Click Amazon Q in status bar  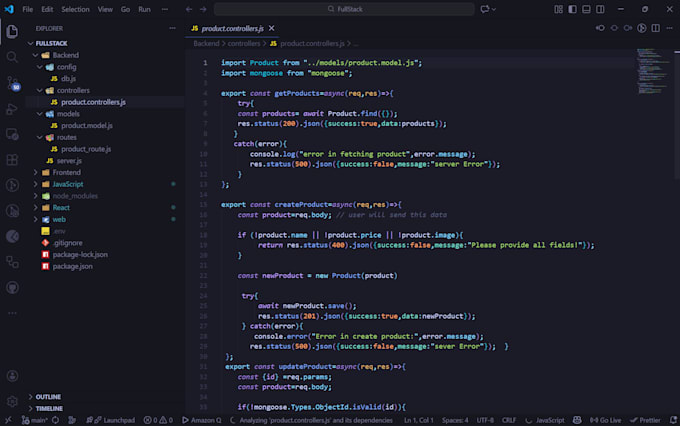click(202, 420)
